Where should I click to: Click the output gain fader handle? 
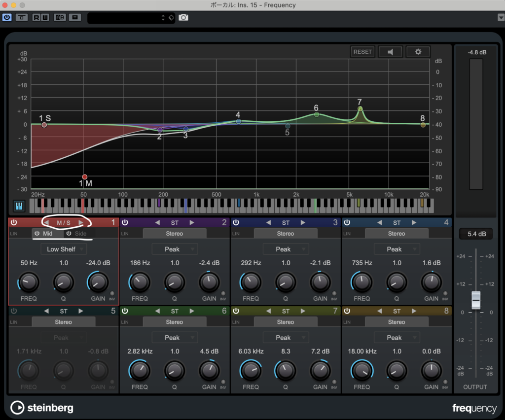click(475, 300)
